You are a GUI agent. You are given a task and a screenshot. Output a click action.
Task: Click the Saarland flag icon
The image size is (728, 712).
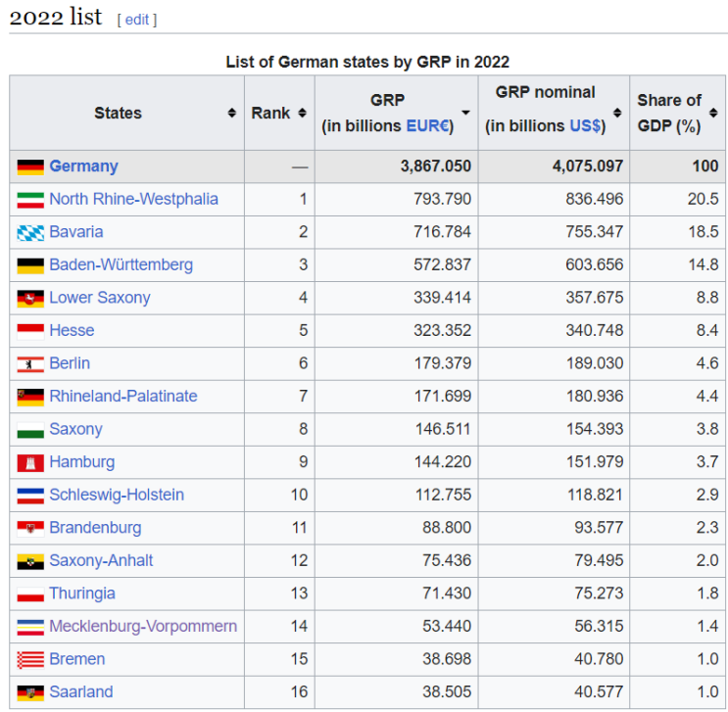30,692
